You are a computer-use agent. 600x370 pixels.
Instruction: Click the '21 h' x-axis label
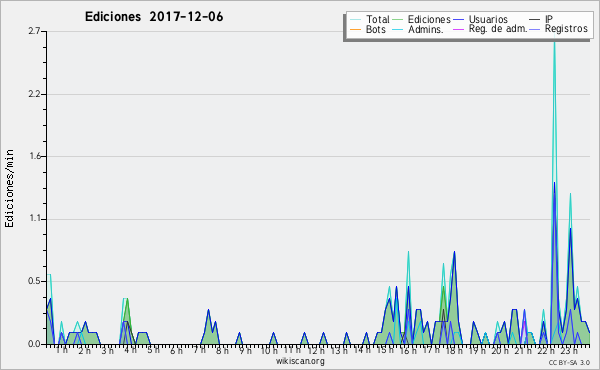click(523, 350)
